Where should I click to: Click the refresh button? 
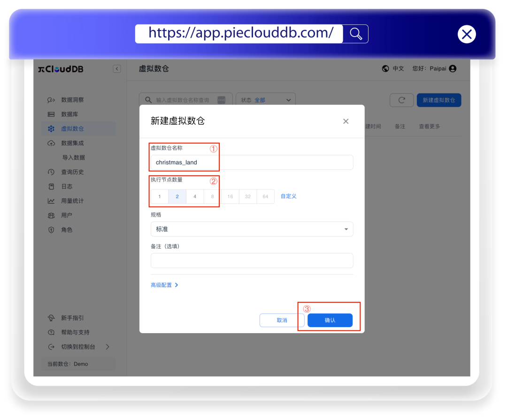point(401,100)
